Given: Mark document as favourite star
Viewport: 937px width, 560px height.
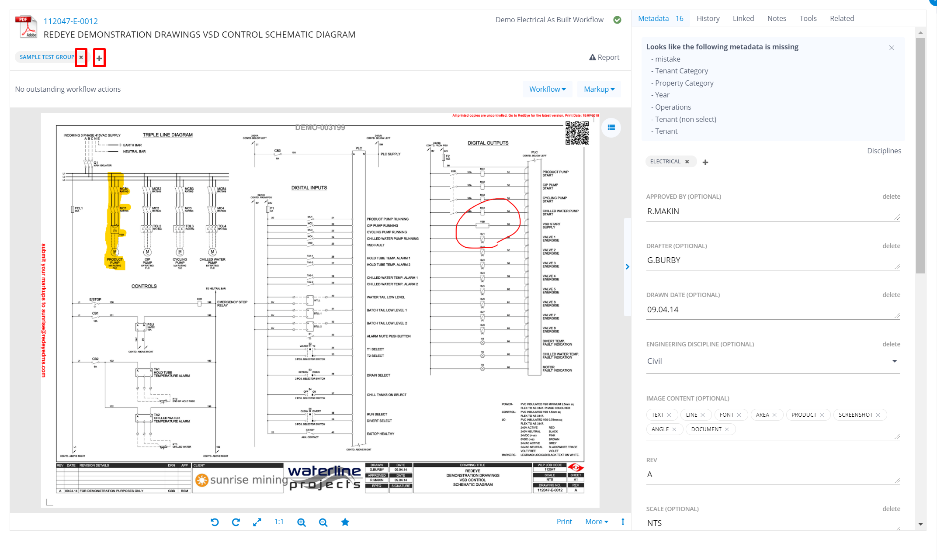Looking at the screenshot, I should pos(345,522).
